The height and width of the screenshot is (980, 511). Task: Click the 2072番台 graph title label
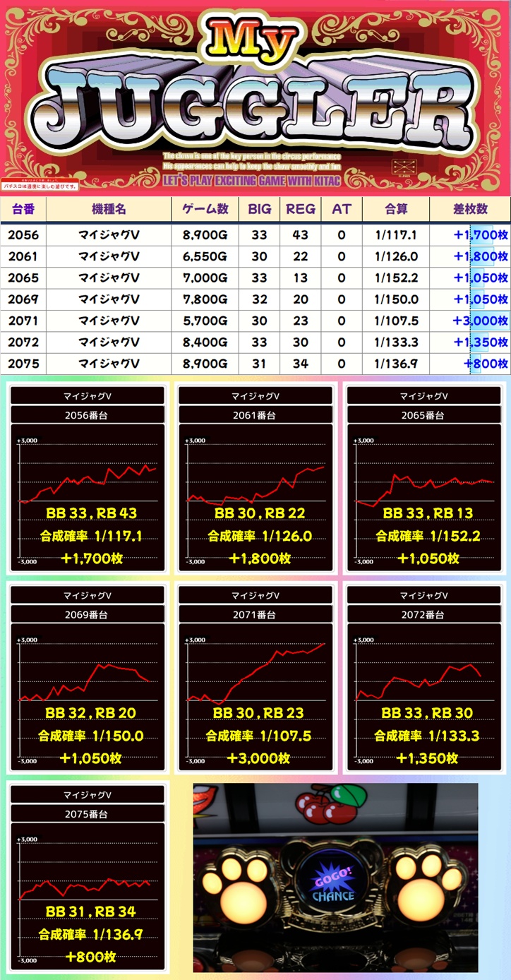tap(424, 615)
